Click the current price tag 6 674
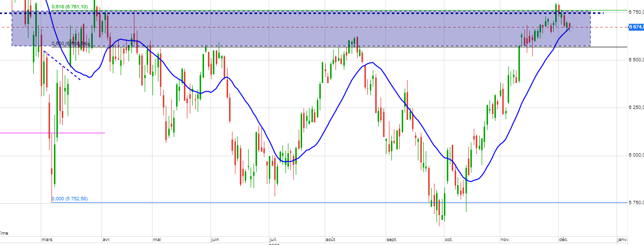The height and width of the screenshot is (245, 644). tap(636, 27)
